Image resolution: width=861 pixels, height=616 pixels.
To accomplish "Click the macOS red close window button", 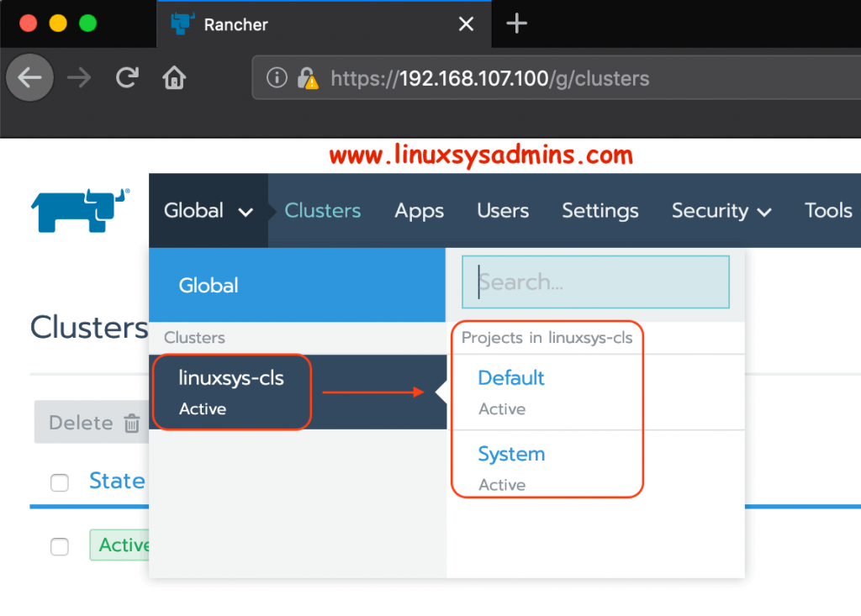I will pyautogui.click(x=28, y=24).
